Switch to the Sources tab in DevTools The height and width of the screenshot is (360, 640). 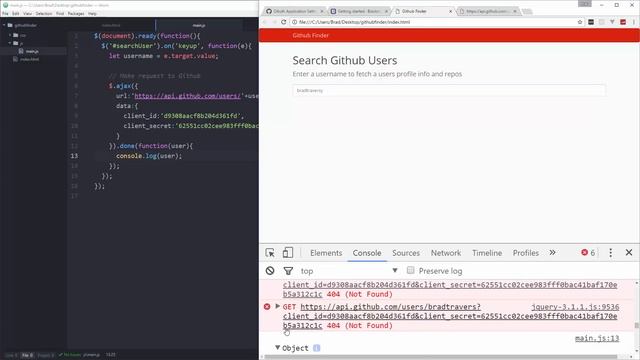406,253
